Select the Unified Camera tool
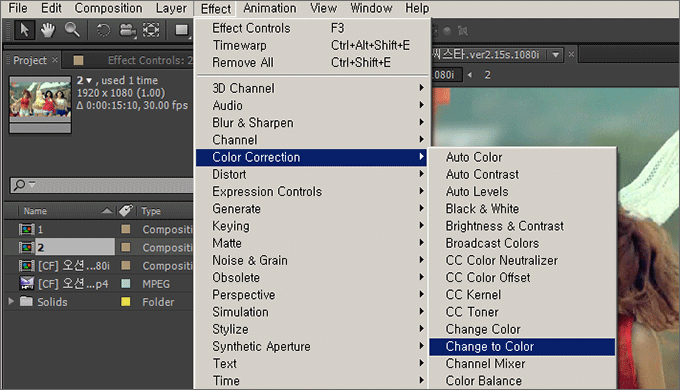Screen dimensions: 680x390 click(x=127, y=30)
